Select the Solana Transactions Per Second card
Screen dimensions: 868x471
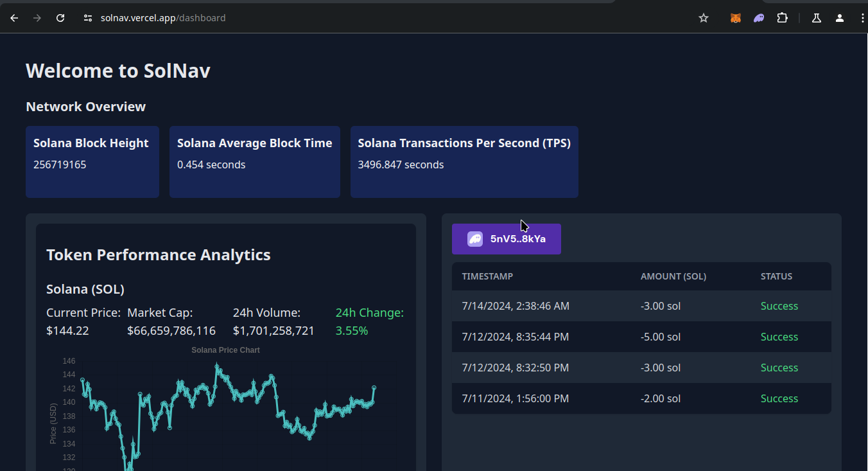tap(464, 162)
